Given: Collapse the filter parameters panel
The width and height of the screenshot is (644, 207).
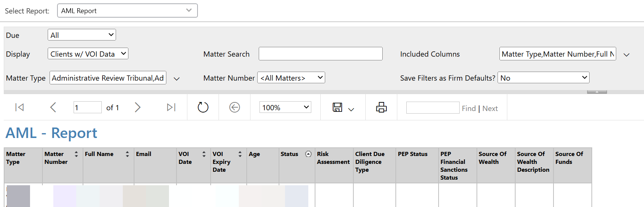Looking at the screenshot, I should (597, 92).
